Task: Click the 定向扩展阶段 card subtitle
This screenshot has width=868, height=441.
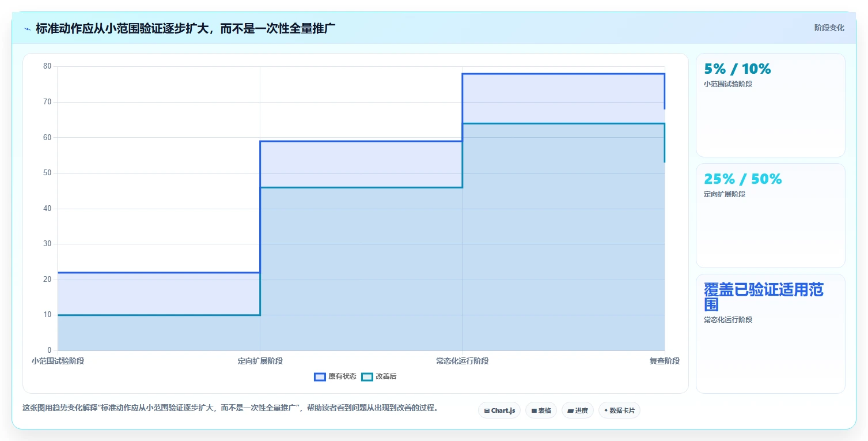Action: click(x=725, y=194)
